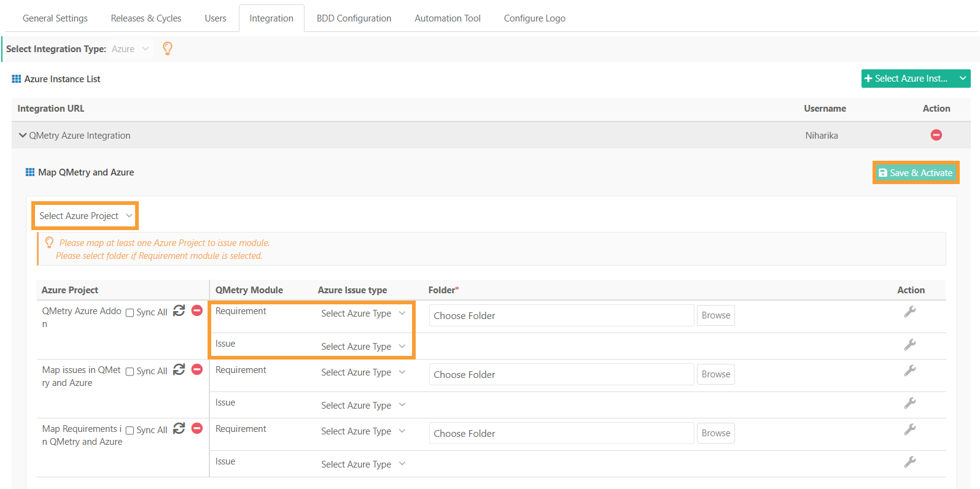Remove the QMetry Azure Integration instance
This screenshot has width=980, height=489.
[x=936, y=135]
